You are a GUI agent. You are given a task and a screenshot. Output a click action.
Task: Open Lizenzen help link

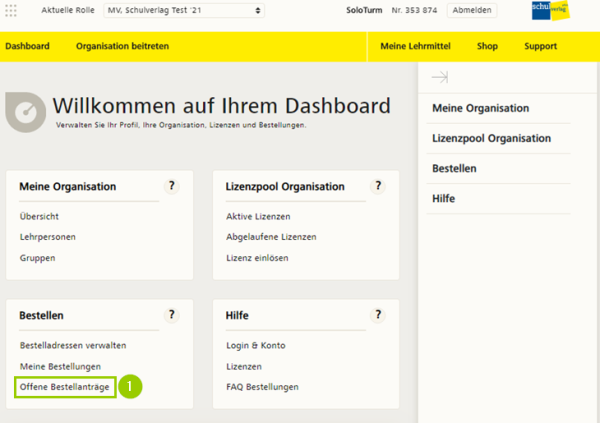pyautogui.click(x=244, y=366)
